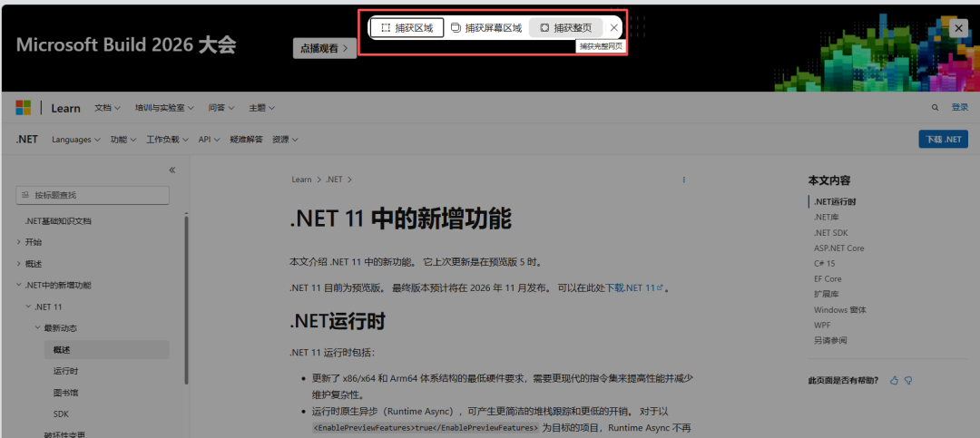Collapse the sidebar with double-chevron icon

point(172,170)
